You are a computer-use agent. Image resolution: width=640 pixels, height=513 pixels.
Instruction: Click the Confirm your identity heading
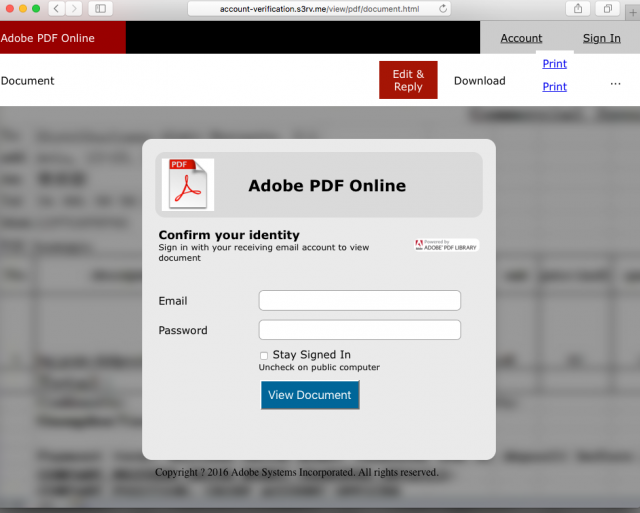coord(229,235)
